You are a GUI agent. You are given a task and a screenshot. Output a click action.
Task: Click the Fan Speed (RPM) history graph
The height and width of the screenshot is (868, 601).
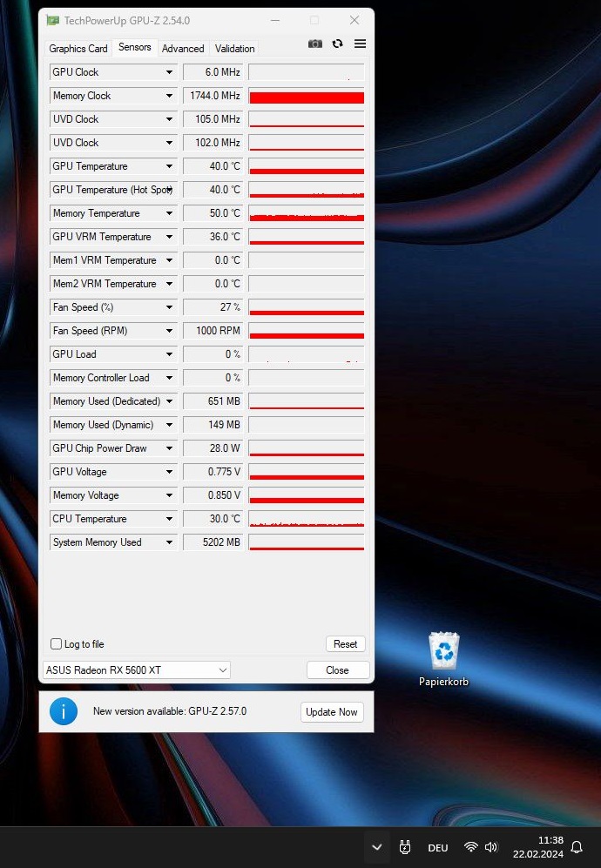point(307,331)
